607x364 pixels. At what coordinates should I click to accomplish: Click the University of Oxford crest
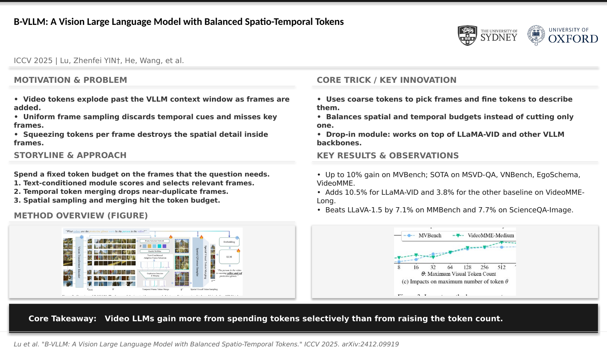536,35
